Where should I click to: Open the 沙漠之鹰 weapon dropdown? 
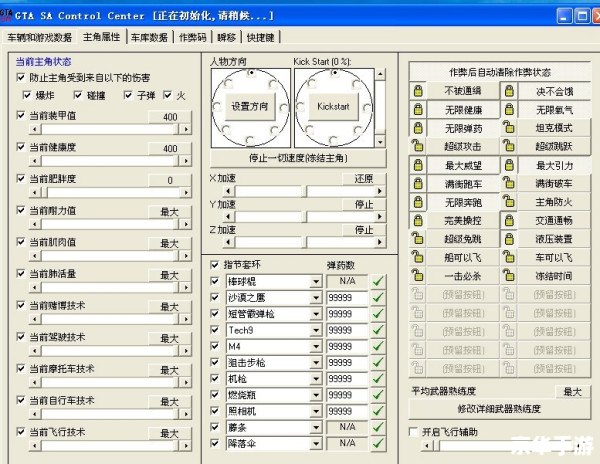coord(316,298)
